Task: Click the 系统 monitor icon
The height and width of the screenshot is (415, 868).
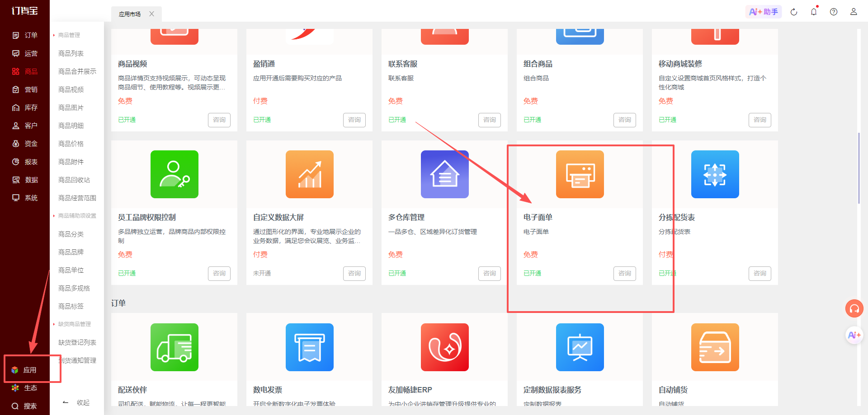Action: [16, 198]
